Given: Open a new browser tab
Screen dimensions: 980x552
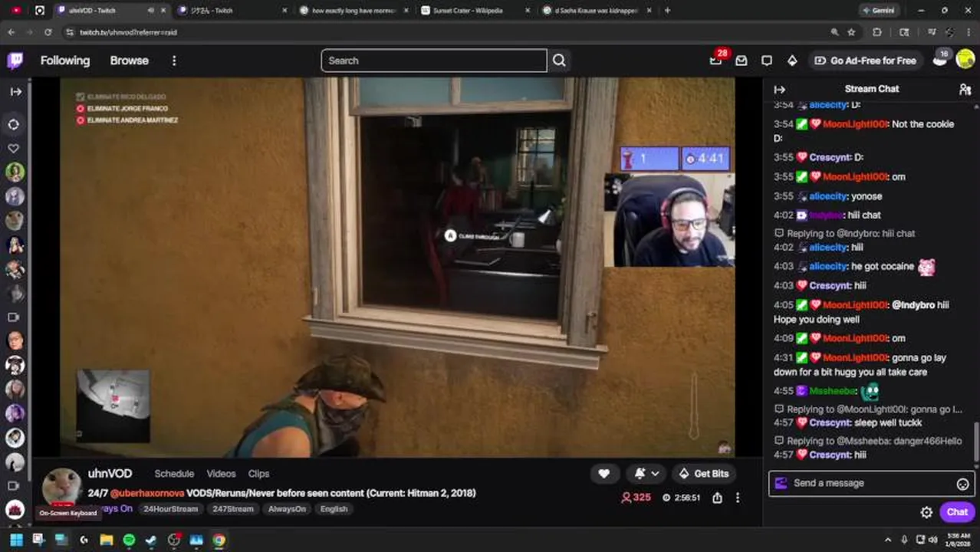Looking at the screenshot, I should point(667,11).
